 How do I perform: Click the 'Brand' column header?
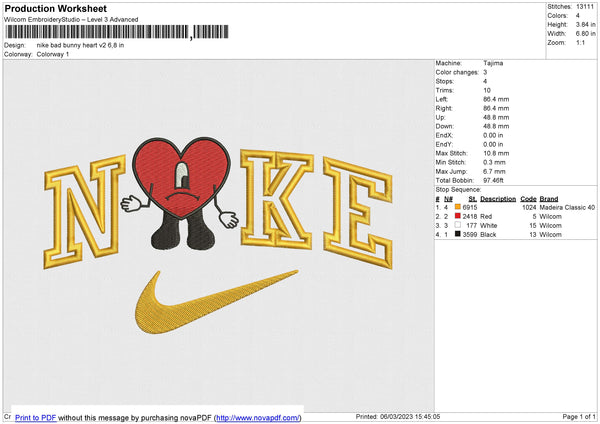click(x=549, y=199)
